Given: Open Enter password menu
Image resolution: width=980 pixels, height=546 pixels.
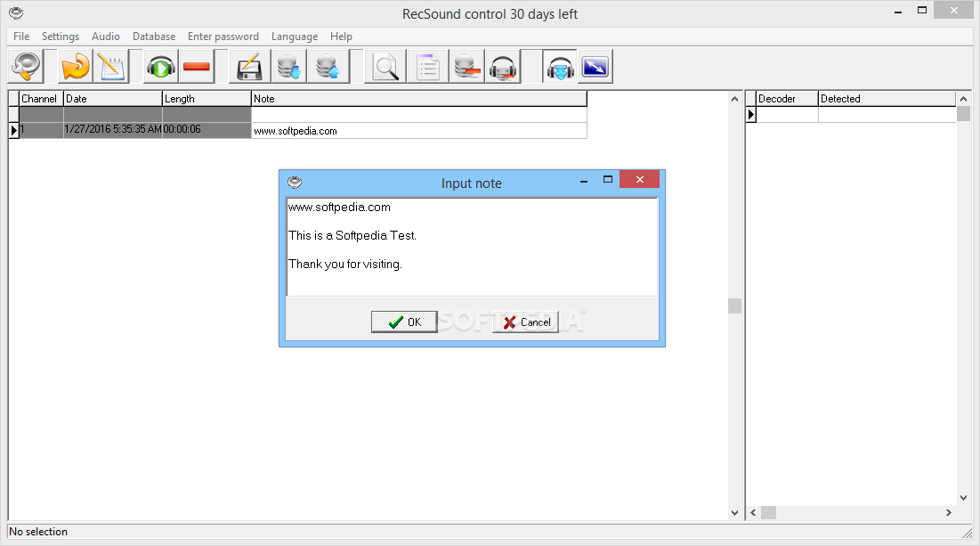Looking at the screenshot, I should click(x=223, y=37).
